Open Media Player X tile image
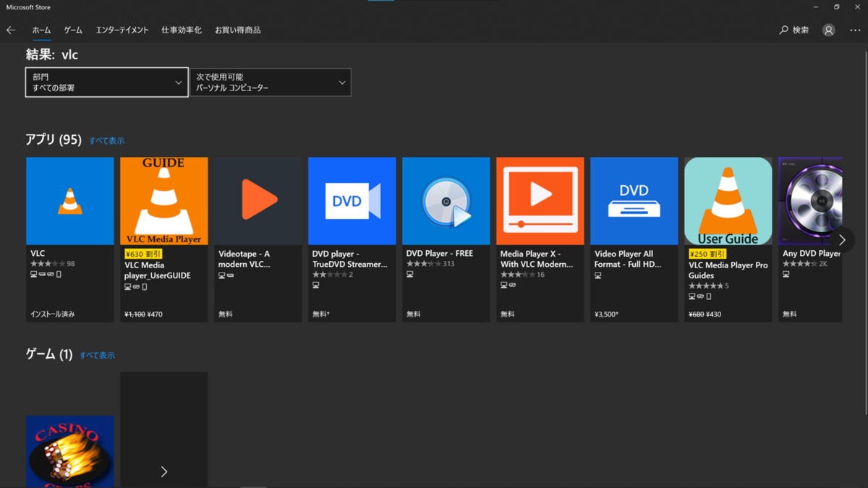 click(x=540, y=201)
